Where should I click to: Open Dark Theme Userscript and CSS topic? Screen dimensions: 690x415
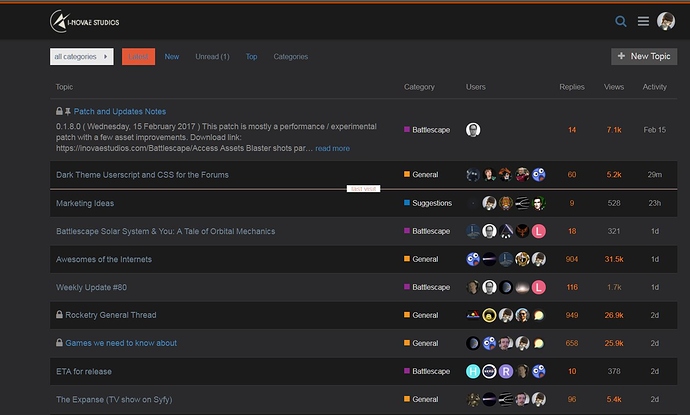click(142, 175)
